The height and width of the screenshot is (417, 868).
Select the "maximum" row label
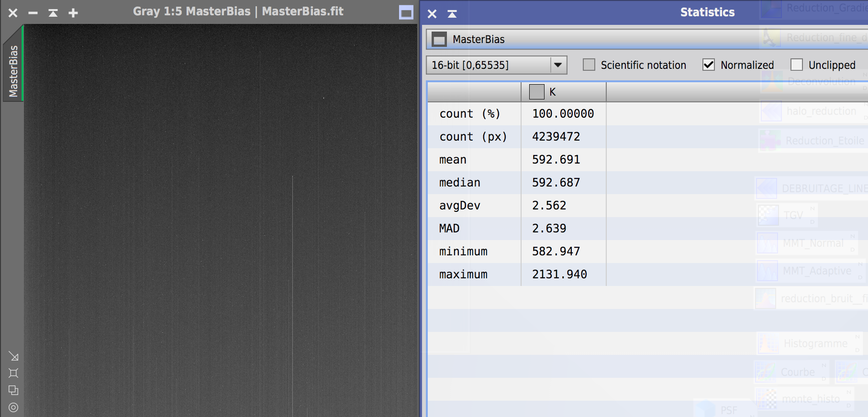(x=463, y=274)
